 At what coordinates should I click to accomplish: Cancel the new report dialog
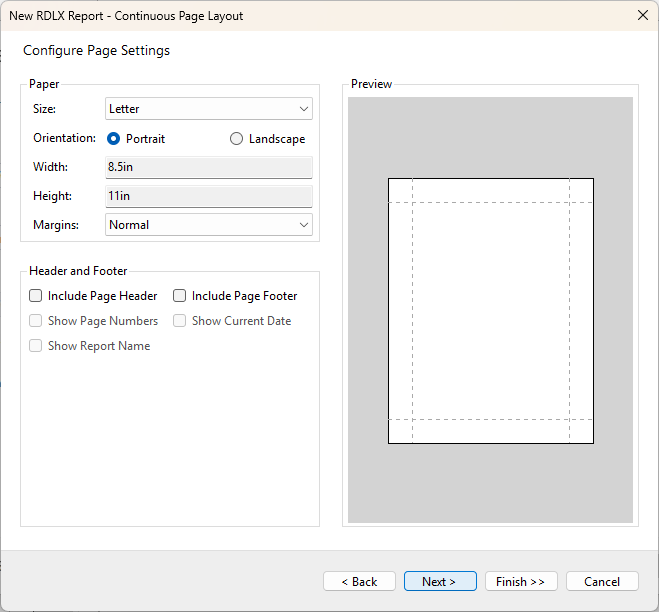602,581
